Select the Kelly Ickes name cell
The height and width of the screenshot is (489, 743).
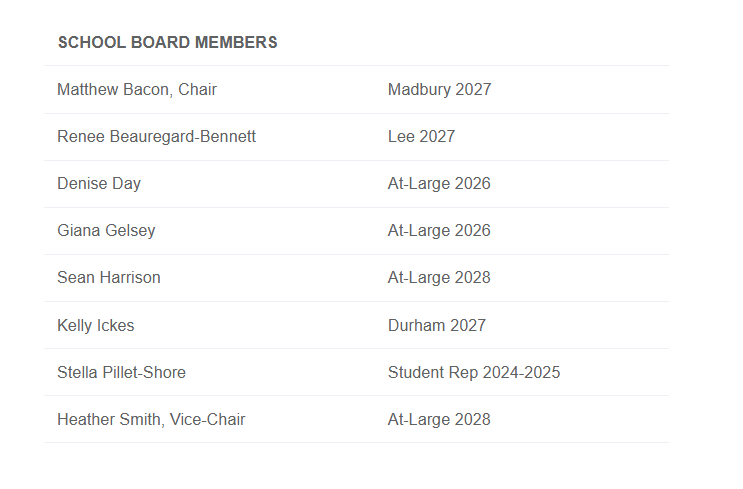[x=95, y=326]
